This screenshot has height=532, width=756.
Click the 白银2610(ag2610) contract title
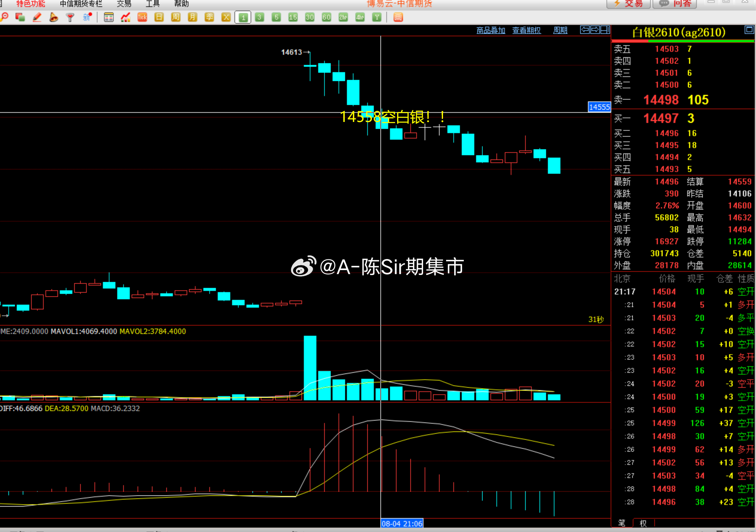(679, 32)
